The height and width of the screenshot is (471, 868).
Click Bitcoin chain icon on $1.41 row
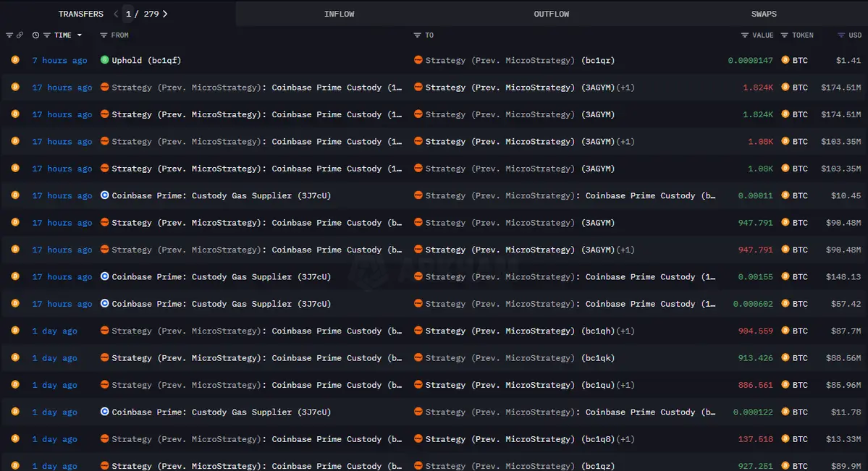[15, 60]
